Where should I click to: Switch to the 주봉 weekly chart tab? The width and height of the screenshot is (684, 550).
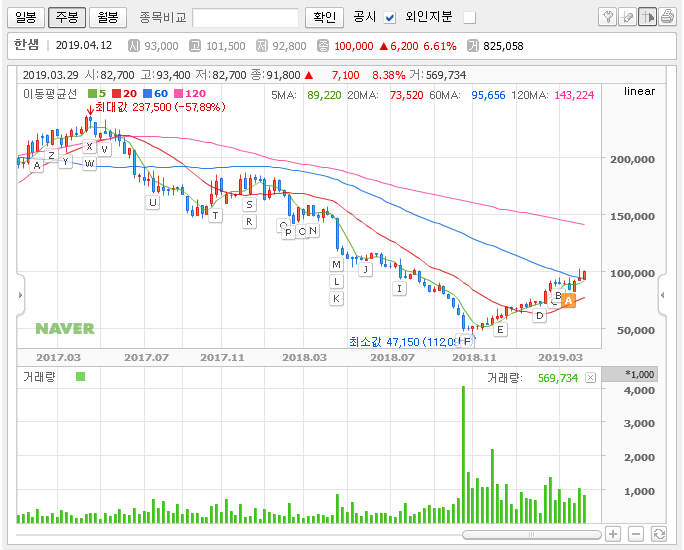[67, 17]
